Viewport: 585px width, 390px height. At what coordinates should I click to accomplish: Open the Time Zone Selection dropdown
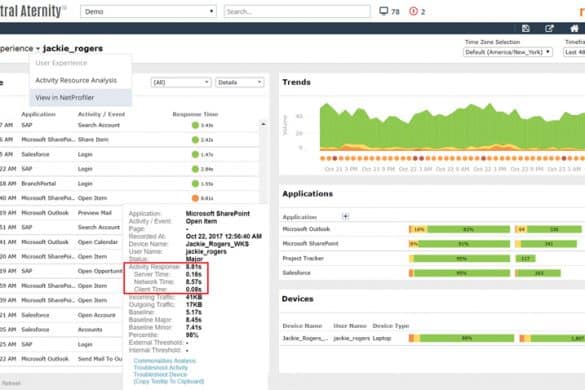pos(507,52)
